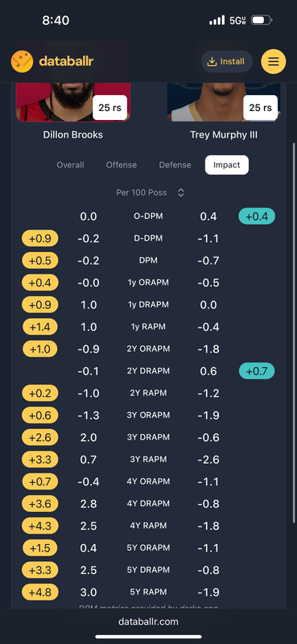Tap the teal +0.4 O-DPM difference badge

(257, 216)
